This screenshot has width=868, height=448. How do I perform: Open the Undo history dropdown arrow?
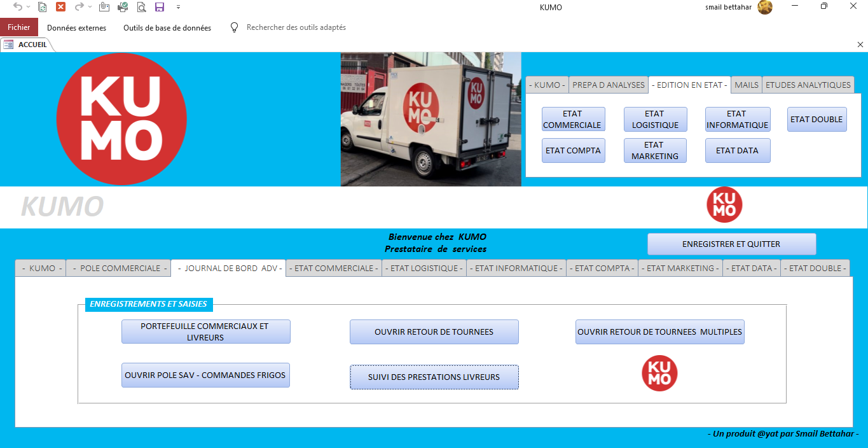point(27,7)
